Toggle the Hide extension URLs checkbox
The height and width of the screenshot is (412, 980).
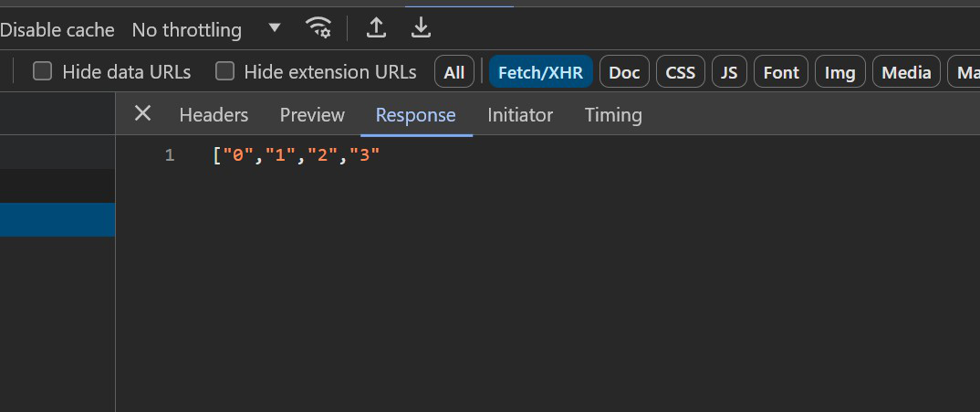(225, 71)
